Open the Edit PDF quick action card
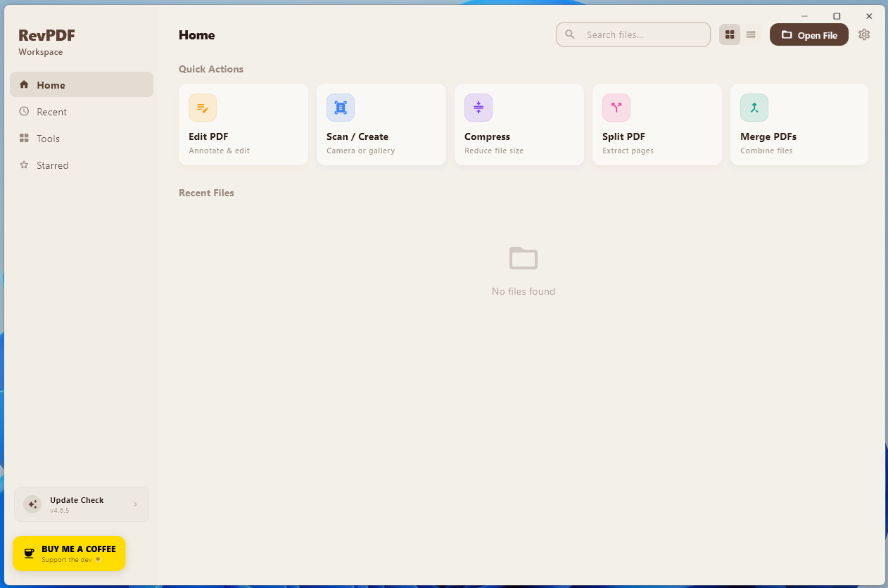This screenshot has height=588, width=888. [243, 124]
